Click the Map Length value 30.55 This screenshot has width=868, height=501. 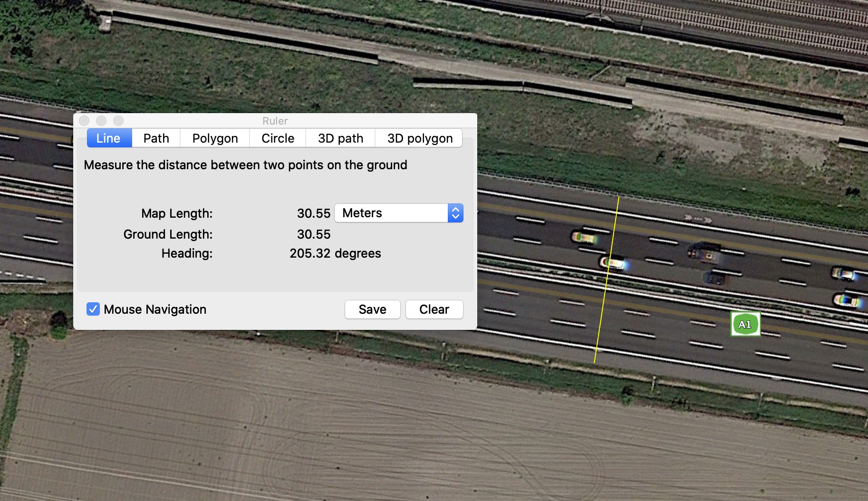[314, 213]
